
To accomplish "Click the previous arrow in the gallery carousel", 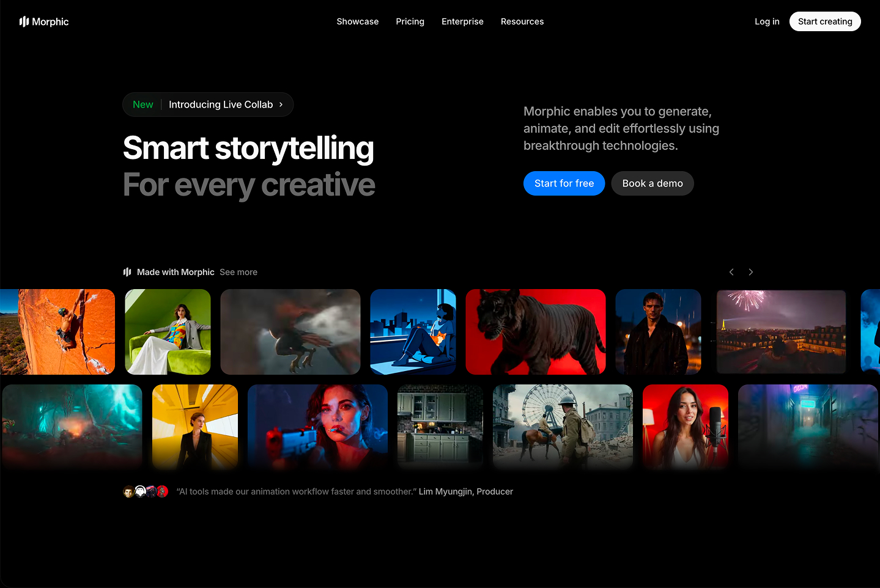I will 731,272.
